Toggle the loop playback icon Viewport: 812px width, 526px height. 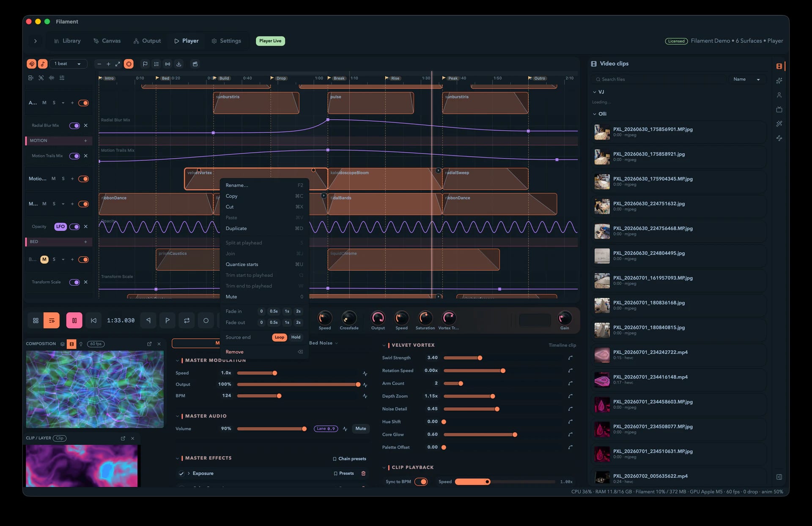click(187, 321)
